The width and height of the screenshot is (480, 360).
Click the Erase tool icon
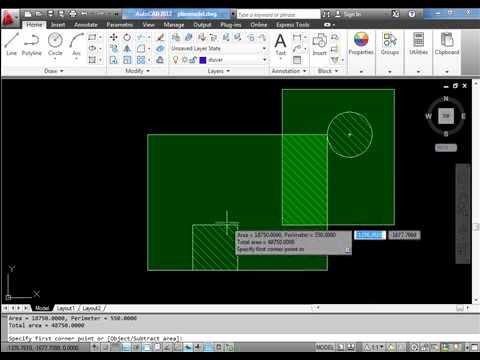pos(160,37)
